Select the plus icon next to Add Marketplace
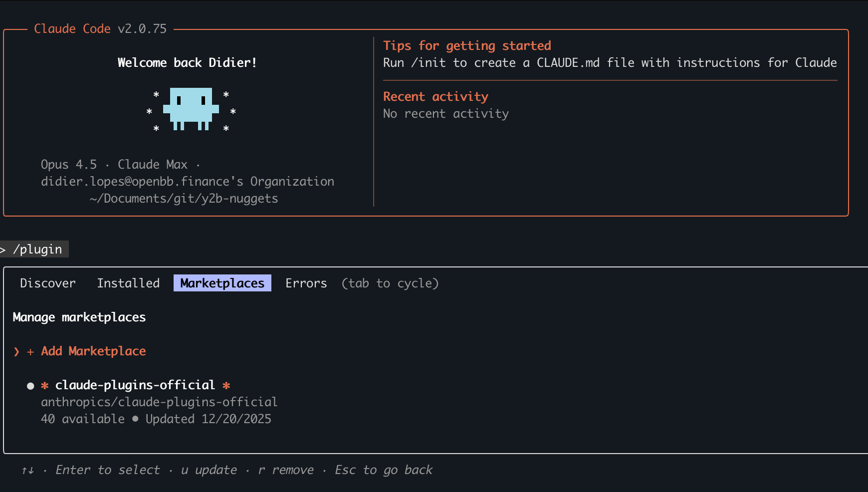Viewport: 868px width, 492px height. pos(30,351)
